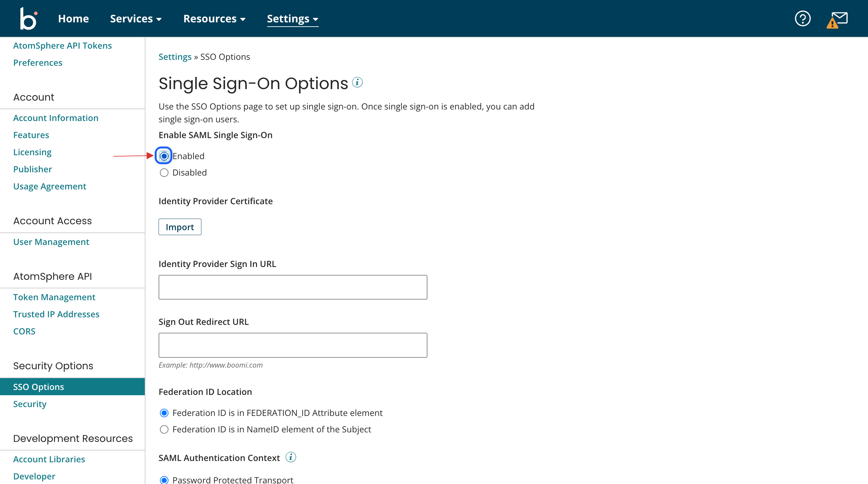Viewport: 868px width, 484px height.
Task: Select Federation ID in NameID element option
Action: [x=164, y=429]
